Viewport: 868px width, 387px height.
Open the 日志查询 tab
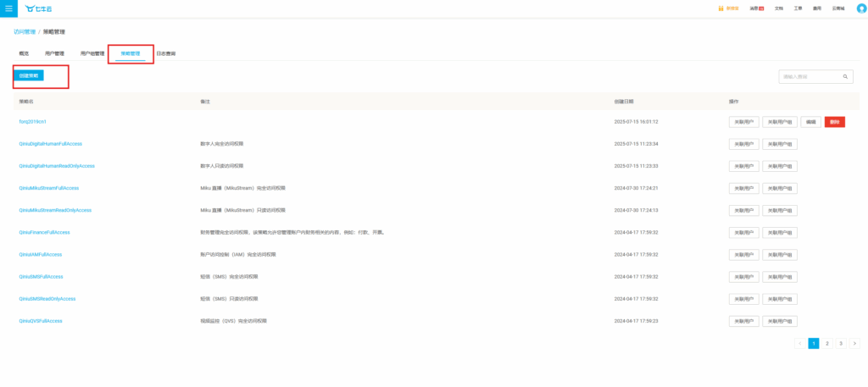pos(166,53)
